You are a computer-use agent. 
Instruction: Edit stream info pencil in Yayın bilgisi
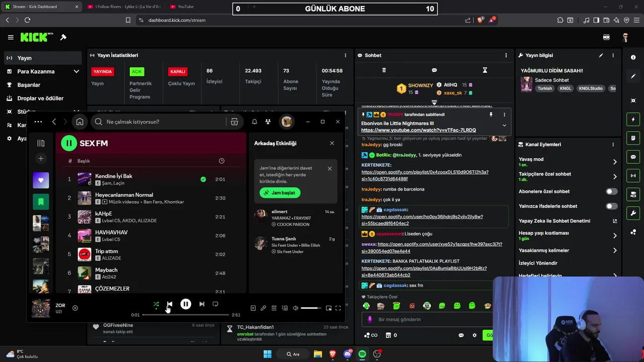coord(601,55)
